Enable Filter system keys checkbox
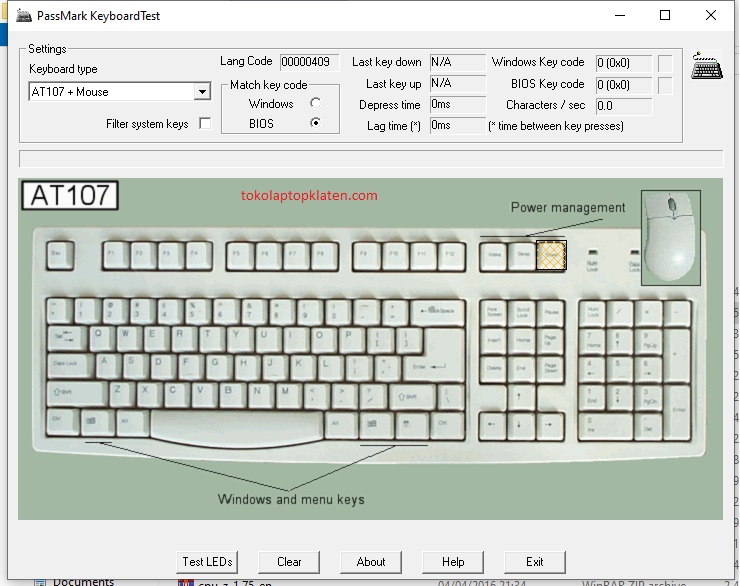 [205, 124]
